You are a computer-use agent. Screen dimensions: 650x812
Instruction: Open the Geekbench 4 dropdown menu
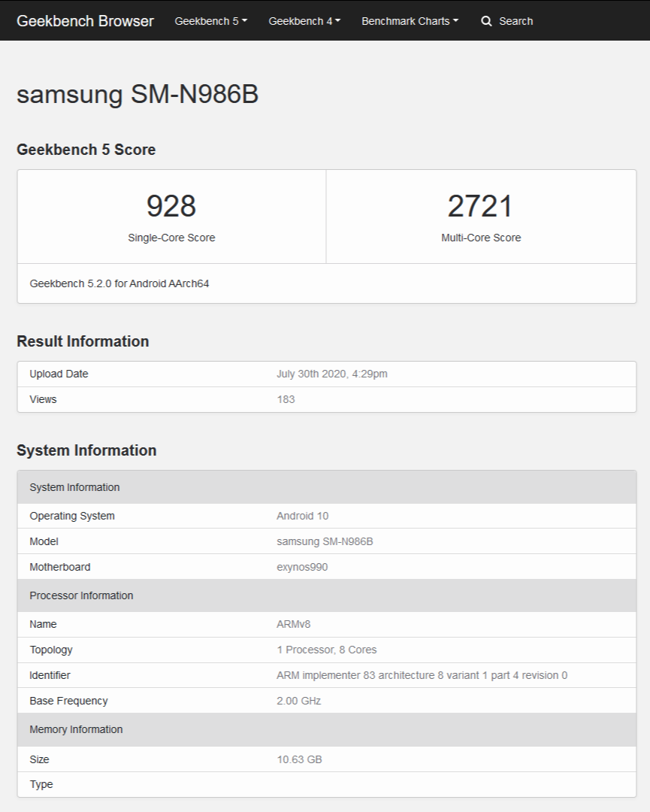[304, 21]
